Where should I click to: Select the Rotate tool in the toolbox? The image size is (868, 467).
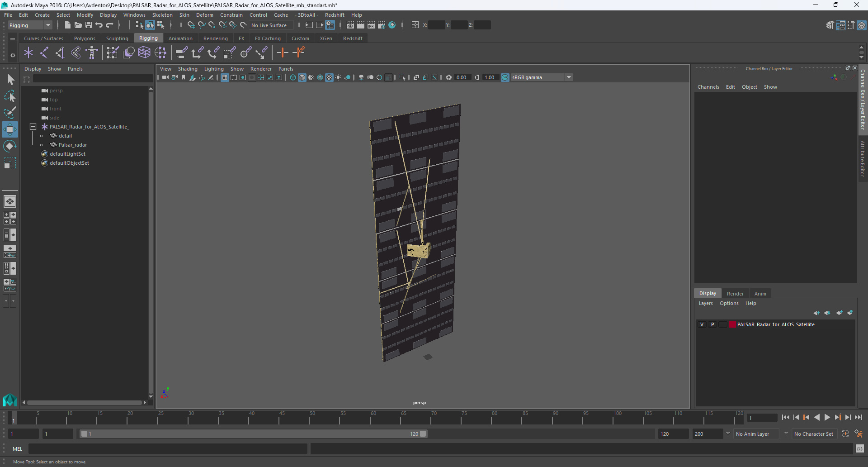pos(9,146)
